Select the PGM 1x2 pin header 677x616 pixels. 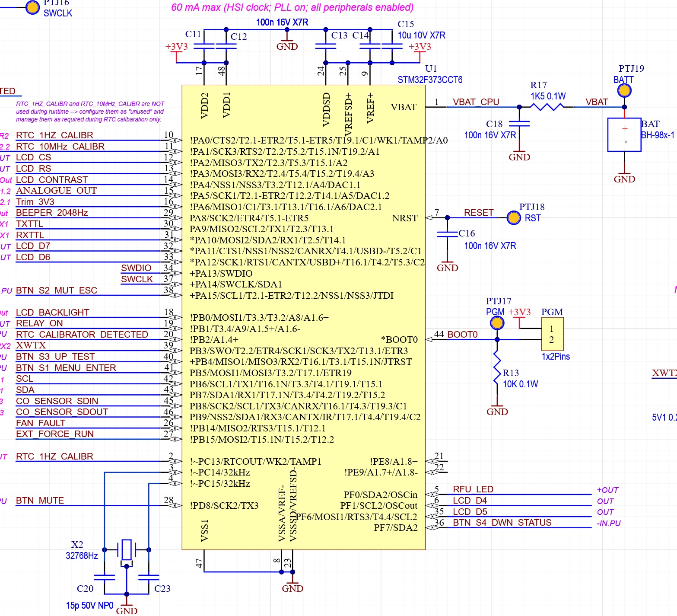552,334
